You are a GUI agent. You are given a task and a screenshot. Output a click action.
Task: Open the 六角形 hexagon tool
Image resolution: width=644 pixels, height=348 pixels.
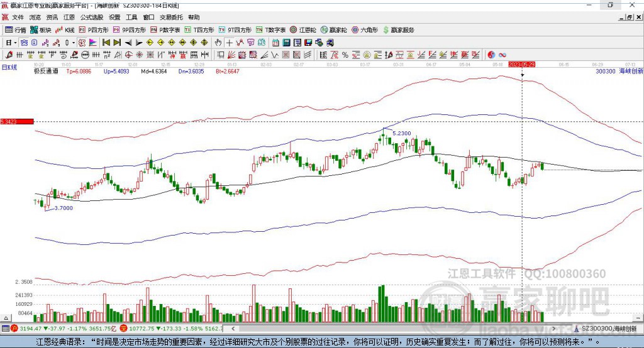(364, 30)
